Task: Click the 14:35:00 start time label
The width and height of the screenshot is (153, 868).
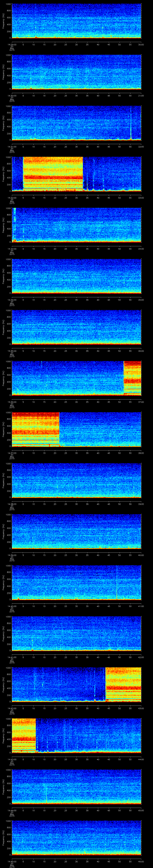Action: point(12,351)
